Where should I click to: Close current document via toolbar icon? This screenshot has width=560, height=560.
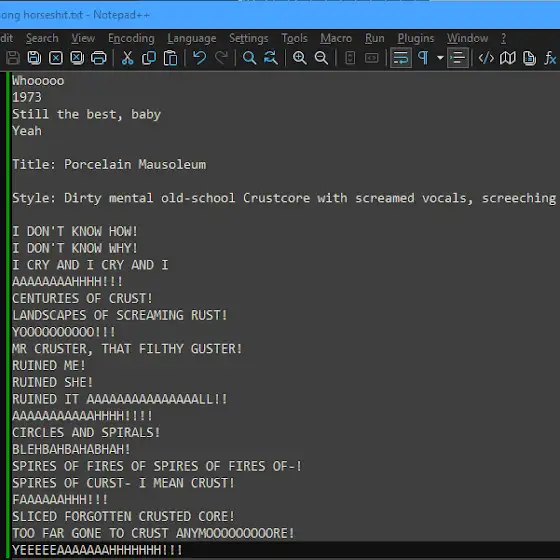[56, 58]
